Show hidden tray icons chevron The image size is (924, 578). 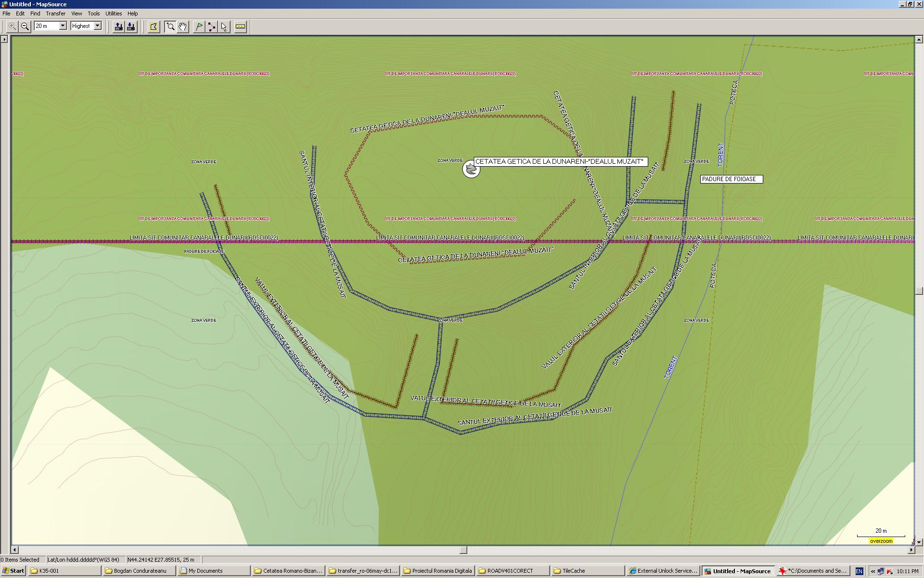click(x=873, y=571)
